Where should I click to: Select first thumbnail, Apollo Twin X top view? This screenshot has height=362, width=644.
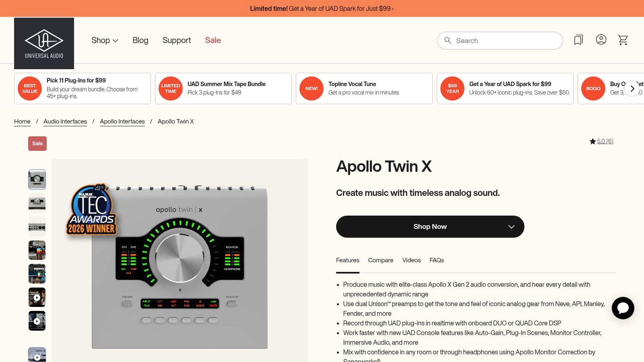tap(37, 179)
